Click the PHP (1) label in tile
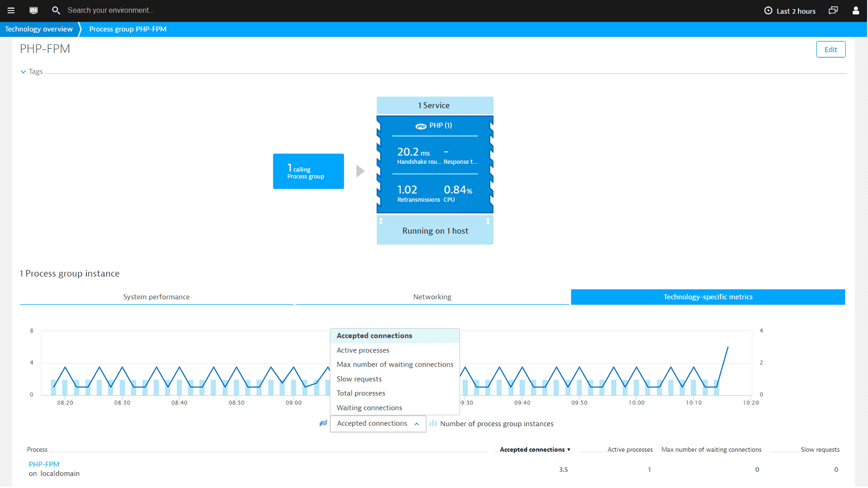868x488 pixels. point(441,125)
